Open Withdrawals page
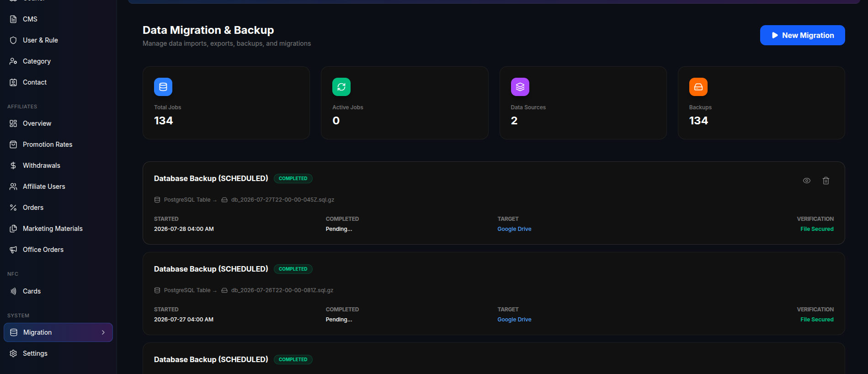 click(x=59, y=166)
